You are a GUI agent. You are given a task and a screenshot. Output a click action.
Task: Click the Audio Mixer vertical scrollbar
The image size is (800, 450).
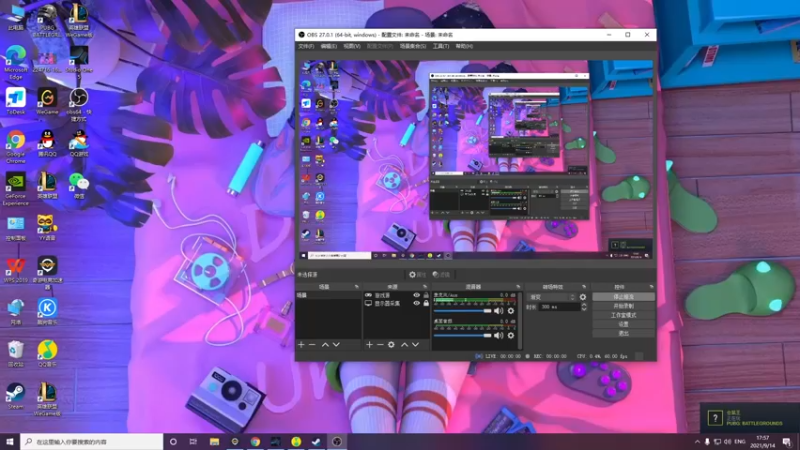point(520,320)
